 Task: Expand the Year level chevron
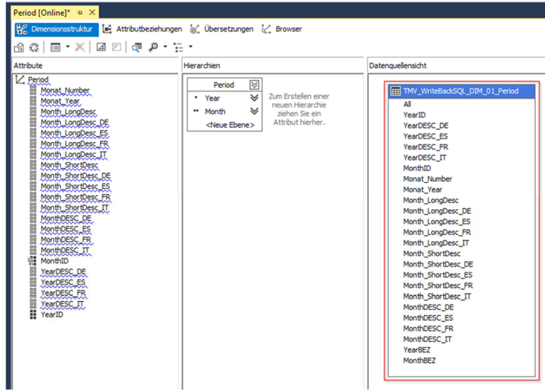[254, 98]
